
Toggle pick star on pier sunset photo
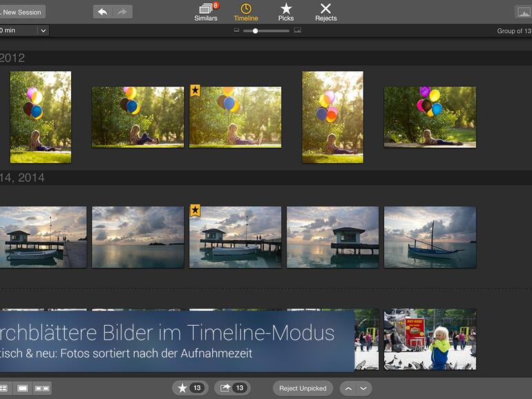[195, 211]
